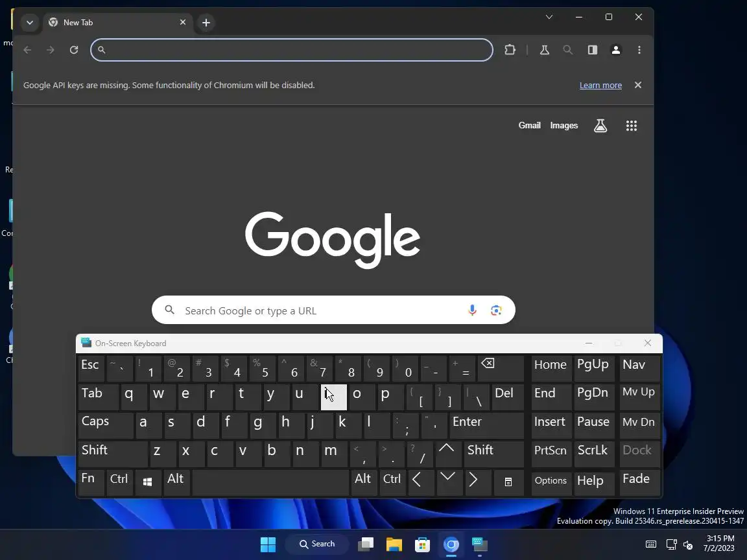Screen dimensions: 747x560
Task: Click the Home key
Action: coord(551,369)
